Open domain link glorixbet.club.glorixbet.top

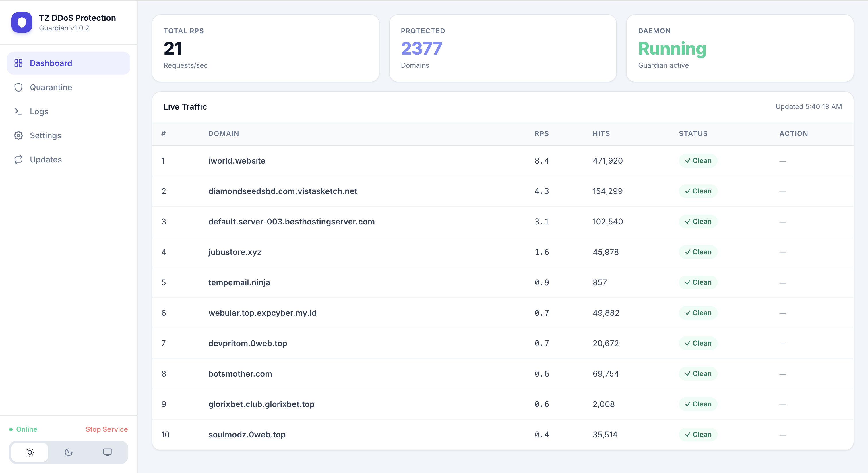[x=261, y=404]
